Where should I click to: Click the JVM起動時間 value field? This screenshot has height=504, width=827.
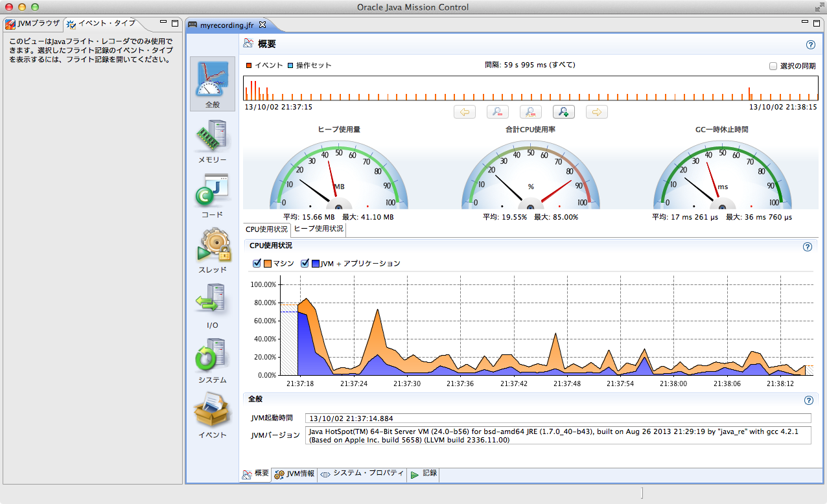pyautogui.click(x=557, y=418)
